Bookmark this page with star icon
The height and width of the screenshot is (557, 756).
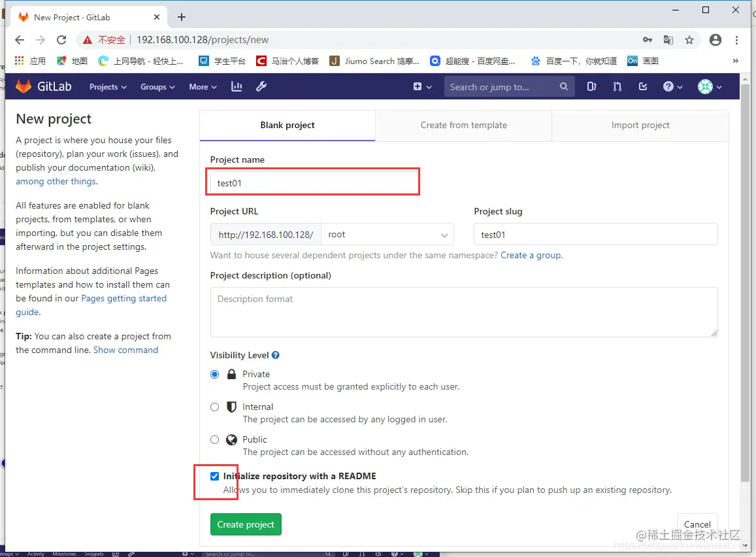click(689, 39)
